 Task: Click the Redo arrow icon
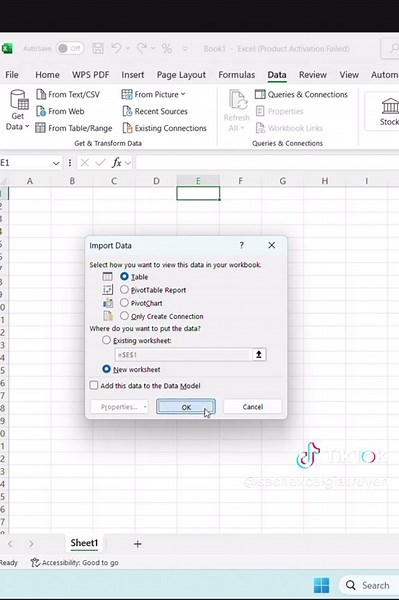tap(142, 48)
